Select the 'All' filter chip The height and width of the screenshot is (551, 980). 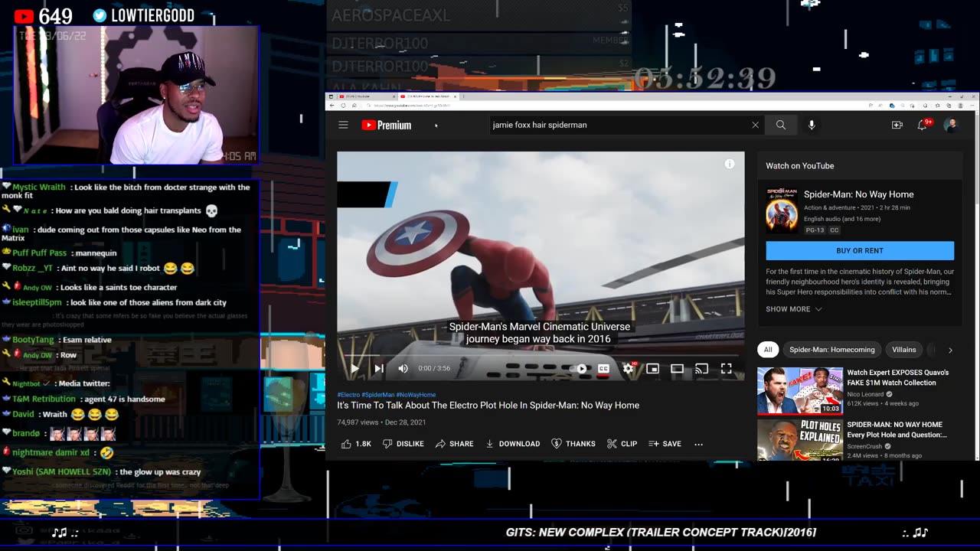pyautogui.click(x=768, y=350)
